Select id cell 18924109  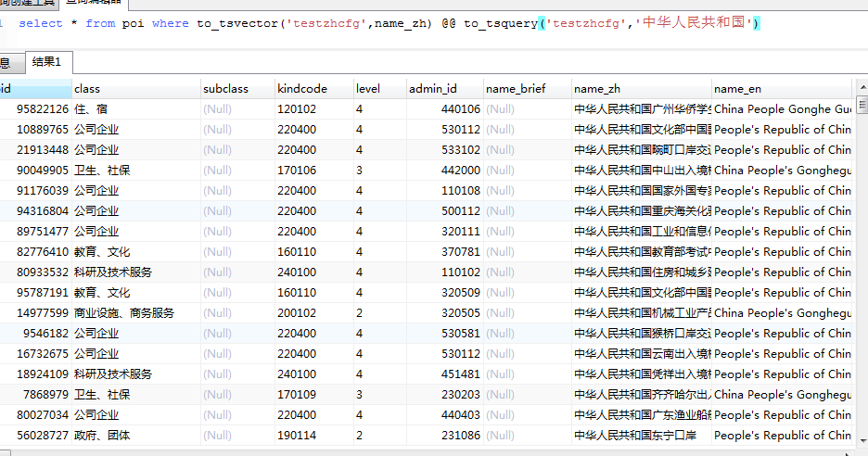[x=35, y=374]
